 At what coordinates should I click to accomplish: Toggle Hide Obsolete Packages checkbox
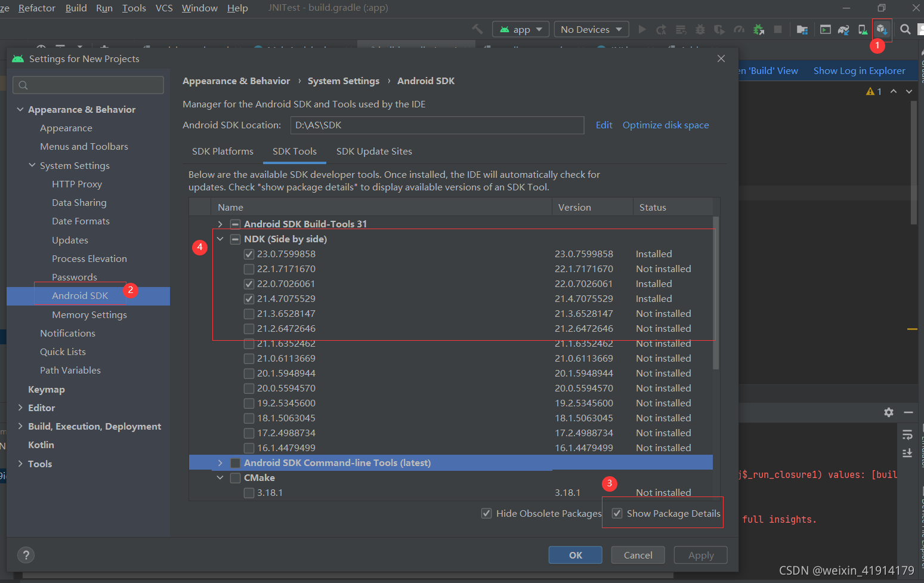(487, 514)
